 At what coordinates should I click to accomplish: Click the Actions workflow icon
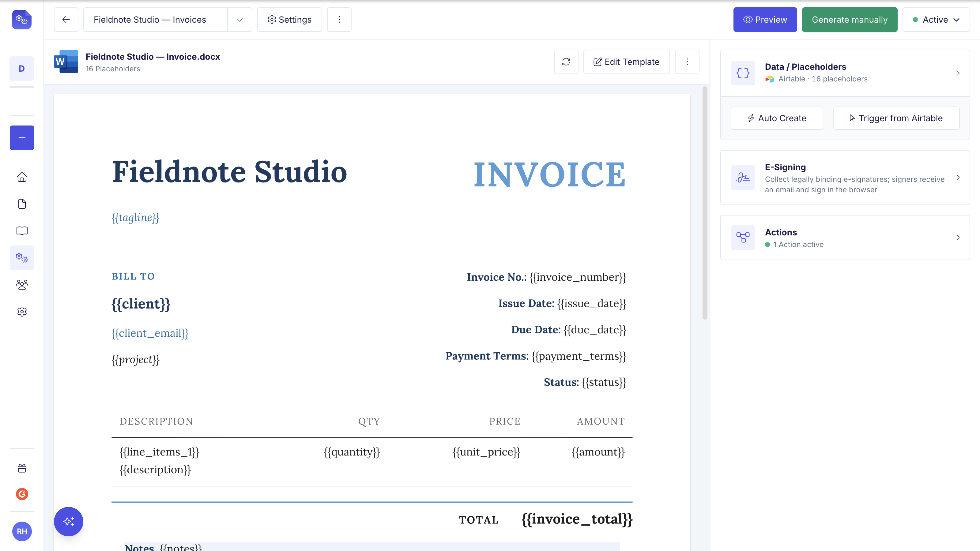coord(743,237)
